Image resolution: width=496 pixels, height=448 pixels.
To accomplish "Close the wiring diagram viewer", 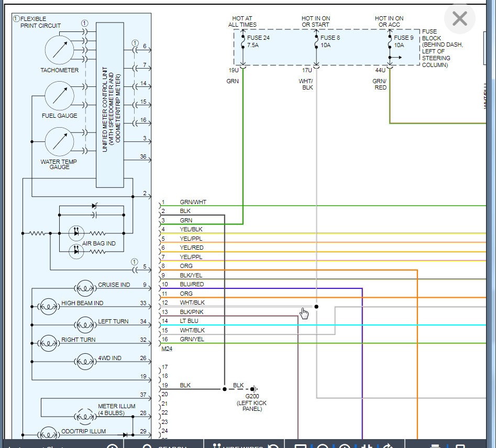I will point(459,19).
